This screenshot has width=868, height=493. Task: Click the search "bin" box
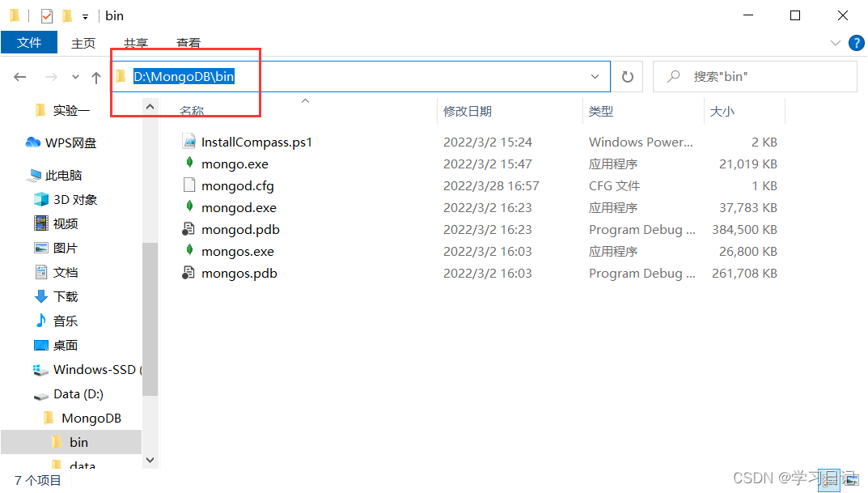pyautogui.click(x=755, y=76)
